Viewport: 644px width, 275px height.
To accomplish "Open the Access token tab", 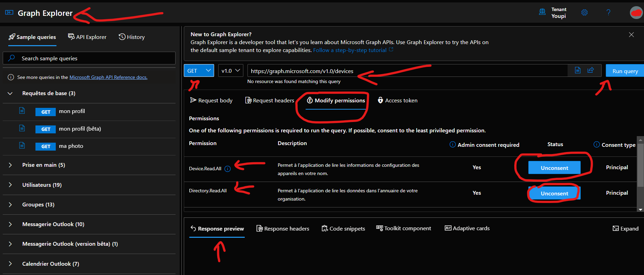I will (398, 100).
